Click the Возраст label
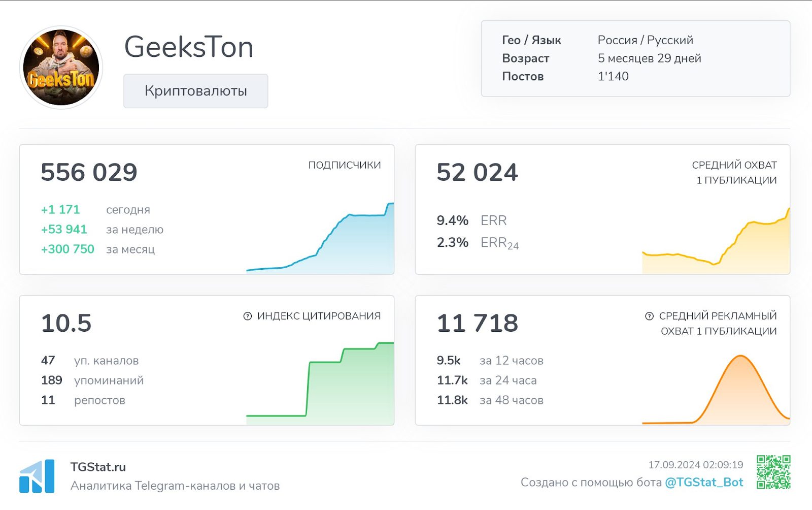Image resolution: width=812 pixels, height=510 pixels. click(x=526, y=58)
